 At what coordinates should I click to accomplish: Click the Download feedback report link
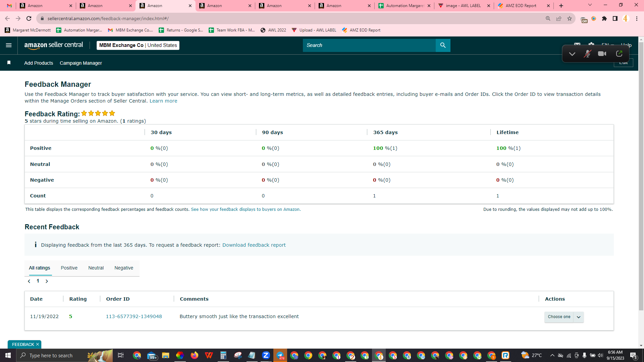pyautogui.click(x=254, y=245)
